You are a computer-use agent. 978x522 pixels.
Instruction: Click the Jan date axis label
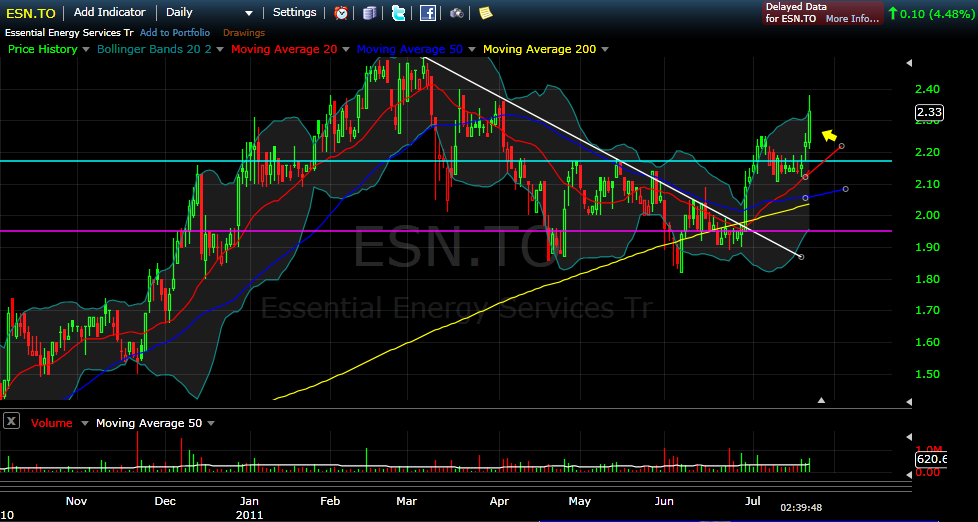(249, 501)
